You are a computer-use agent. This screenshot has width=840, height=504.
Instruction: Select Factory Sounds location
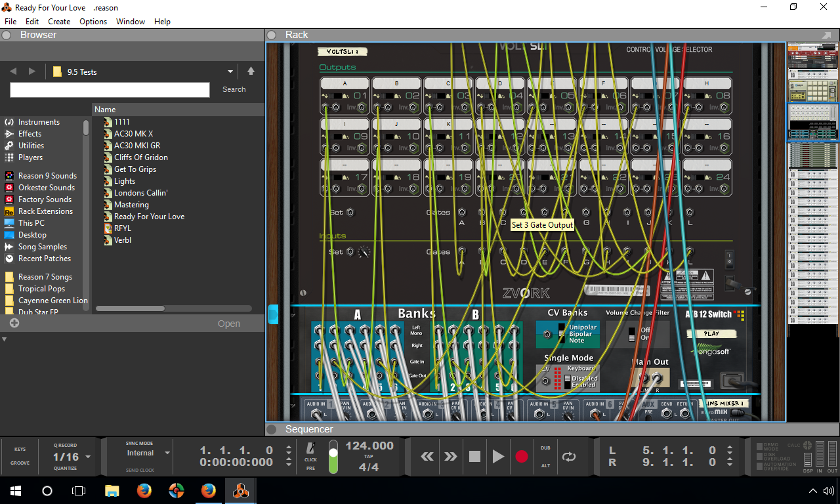pyautogui.click(x=38, y=199)
